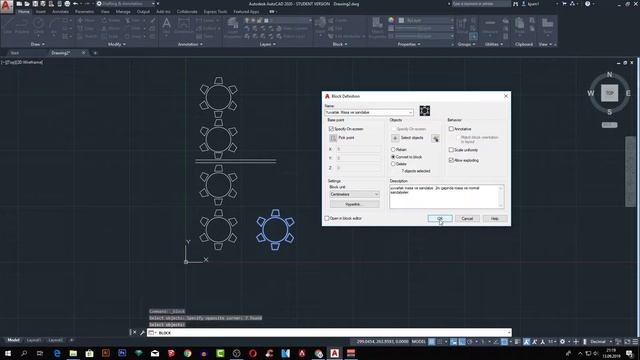Click the Open file icon in quick access toolbar

click(27, 4)
